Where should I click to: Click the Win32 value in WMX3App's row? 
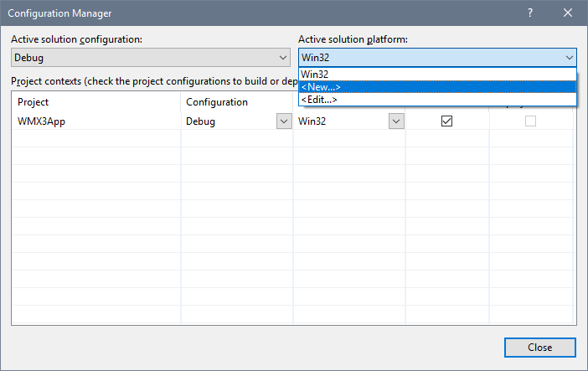pos(312,121)
